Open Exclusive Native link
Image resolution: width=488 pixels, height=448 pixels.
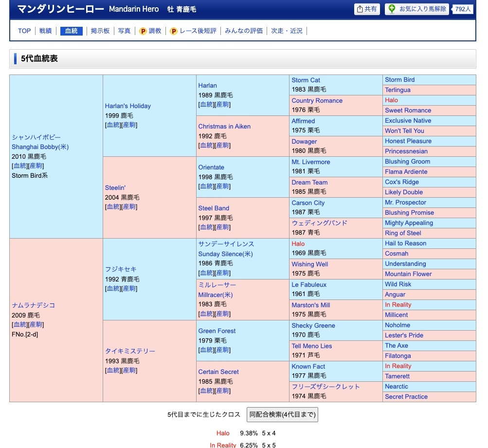click(408, 121)
